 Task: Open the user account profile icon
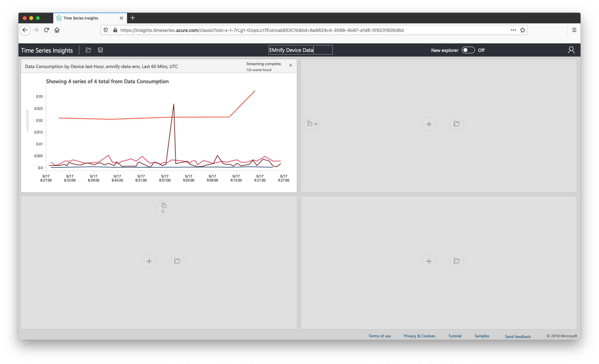click(x=571, y=50)
